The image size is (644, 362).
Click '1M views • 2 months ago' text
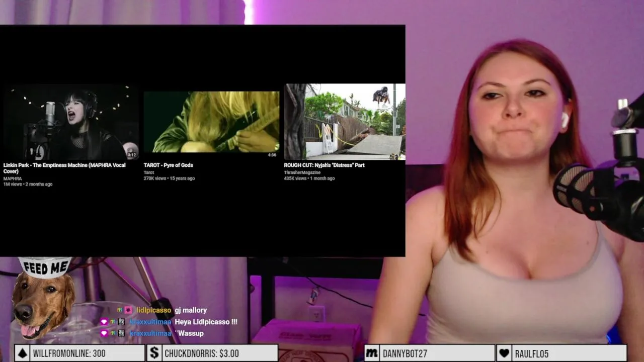point(28,184)
